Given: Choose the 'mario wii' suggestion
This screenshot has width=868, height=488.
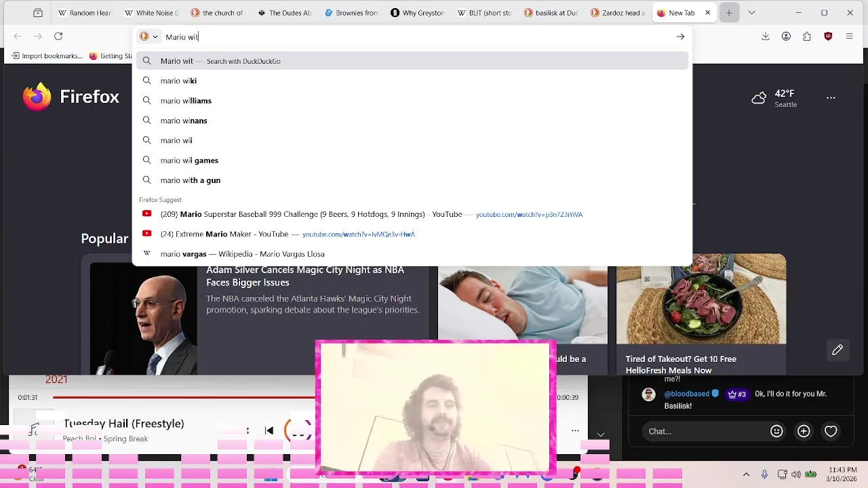Looking at the screenshot, I should click(412, 140).
